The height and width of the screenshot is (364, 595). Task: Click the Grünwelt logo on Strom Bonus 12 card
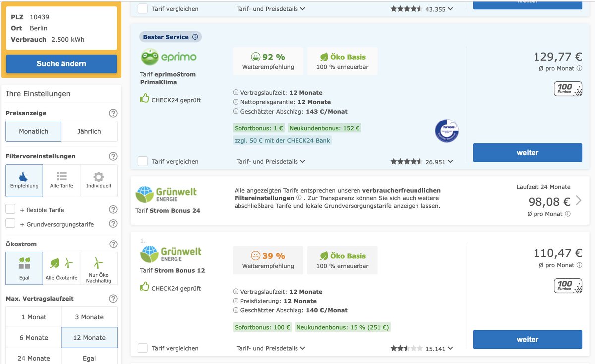point(171,254)
